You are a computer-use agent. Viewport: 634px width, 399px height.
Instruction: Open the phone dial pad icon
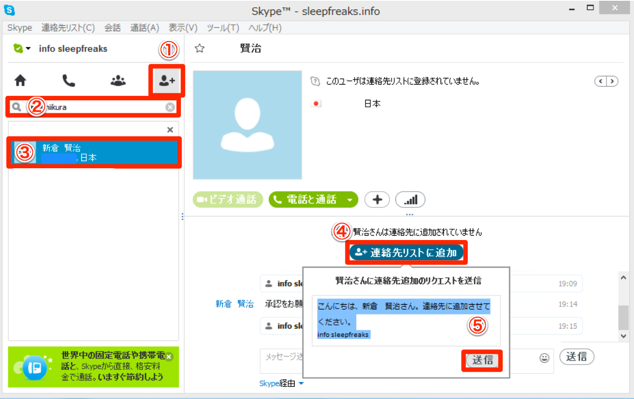click(x=69, y=81)
